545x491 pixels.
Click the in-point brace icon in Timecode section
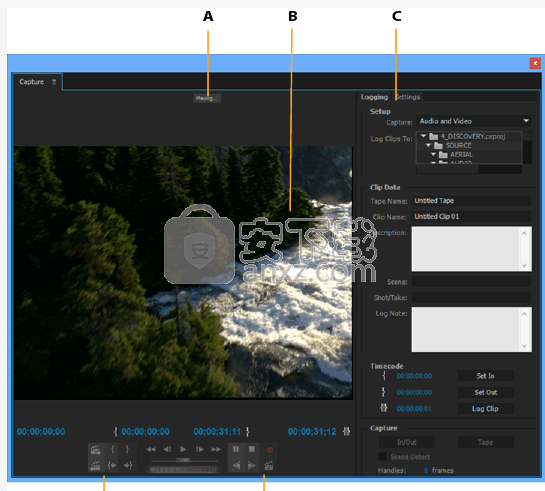(x=384, y=376)
